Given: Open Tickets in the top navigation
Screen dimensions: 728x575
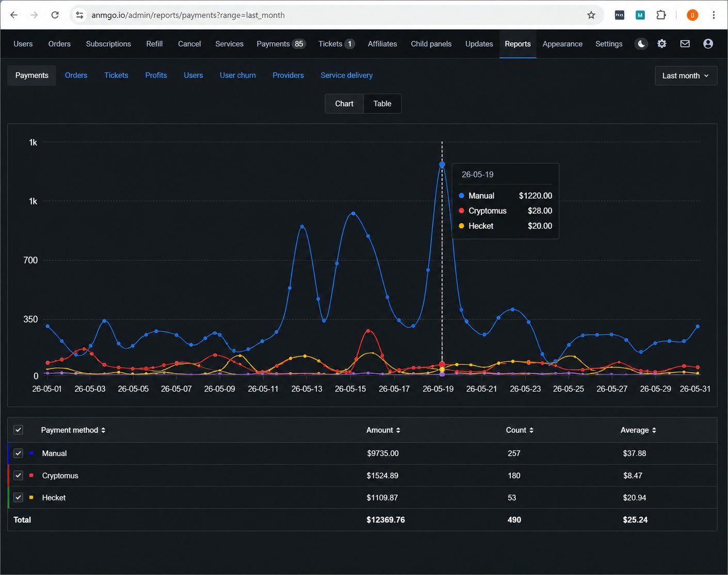Looking at the screenshot, I should point(336,44).
